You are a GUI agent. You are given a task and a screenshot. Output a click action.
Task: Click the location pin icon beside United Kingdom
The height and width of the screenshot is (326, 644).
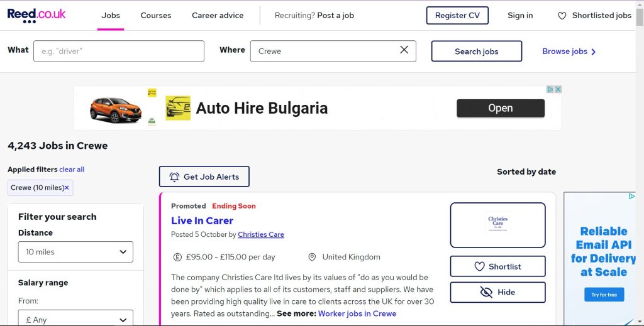point(312,257)
